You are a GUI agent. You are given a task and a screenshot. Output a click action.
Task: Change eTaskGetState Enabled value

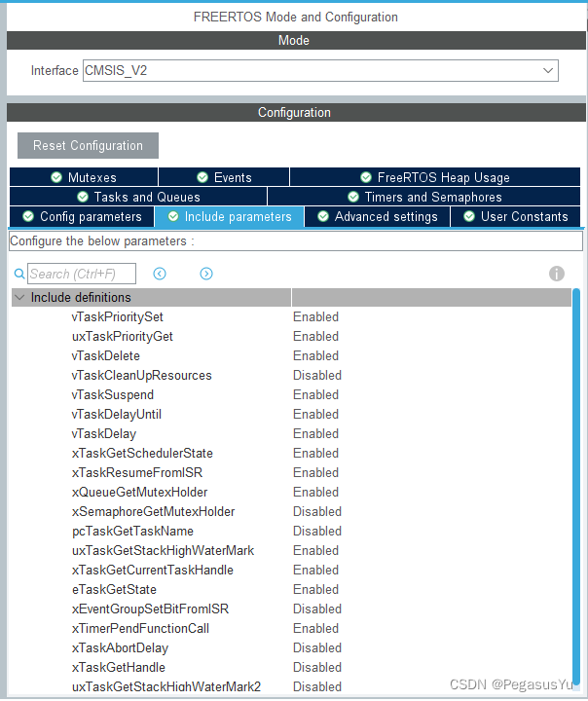click(315, 589)
